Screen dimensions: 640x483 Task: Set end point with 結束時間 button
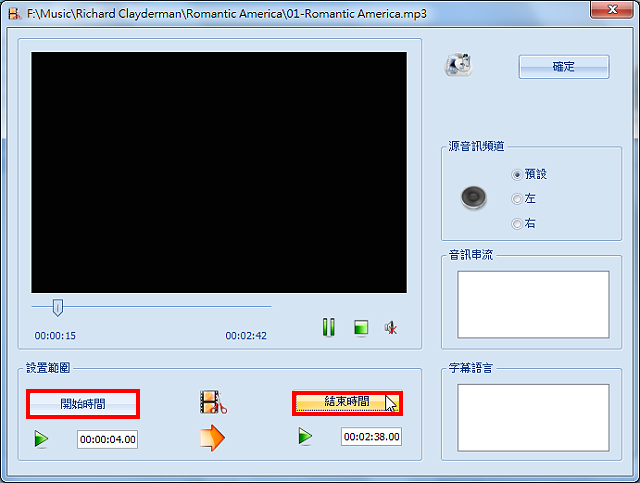click(x=347, y=403)
